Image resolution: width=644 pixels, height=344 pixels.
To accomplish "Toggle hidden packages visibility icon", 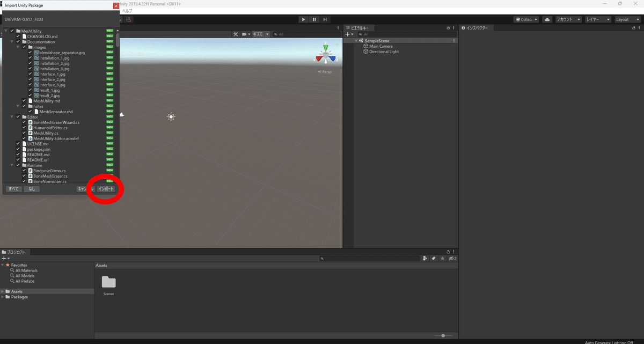I will point(452,259).
